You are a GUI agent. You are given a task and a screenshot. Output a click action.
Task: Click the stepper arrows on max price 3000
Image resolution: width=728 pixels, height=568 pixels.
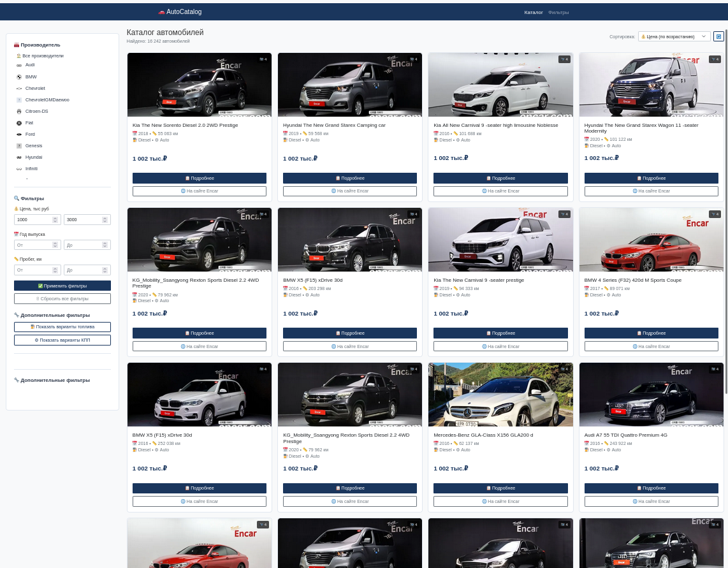click(105, 219)
